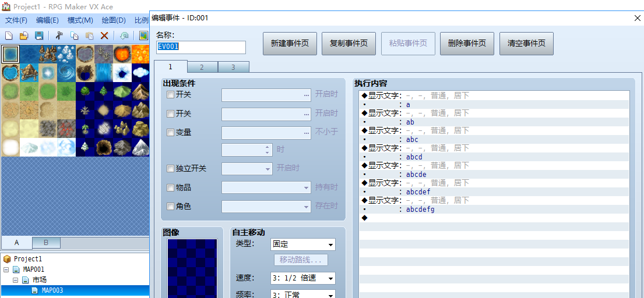Click the … button of the first 开关 field
This screenshot has height=298, width=644.
[x=307, y=95]
